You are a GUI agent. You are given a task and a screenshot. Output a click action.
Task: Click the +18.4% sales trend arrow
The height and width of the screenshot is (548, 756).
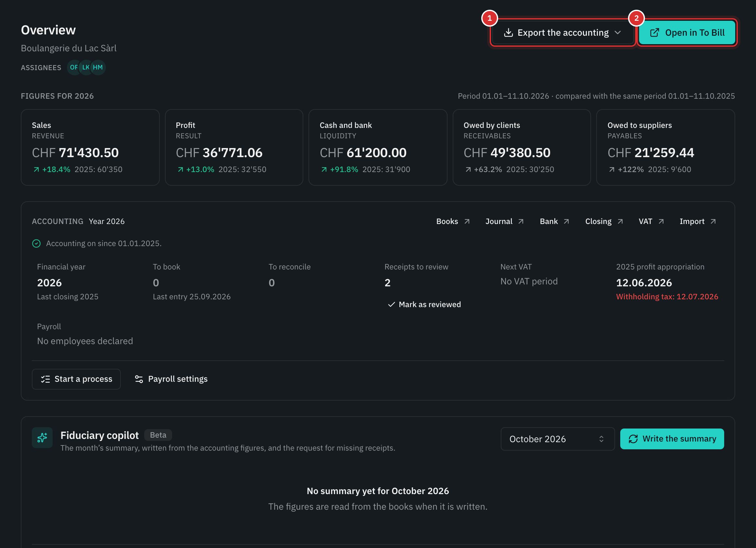(x=36, y=169)
